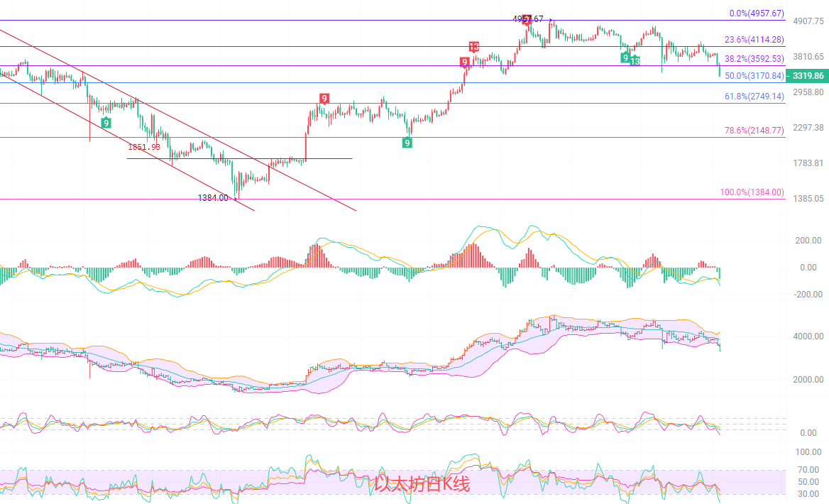Image resolution: width=829 pixels, height=504 pixels.
Task: Select the red 9 marker directly below the red 13
Action: pyautogui.click(x=464, y=62)
